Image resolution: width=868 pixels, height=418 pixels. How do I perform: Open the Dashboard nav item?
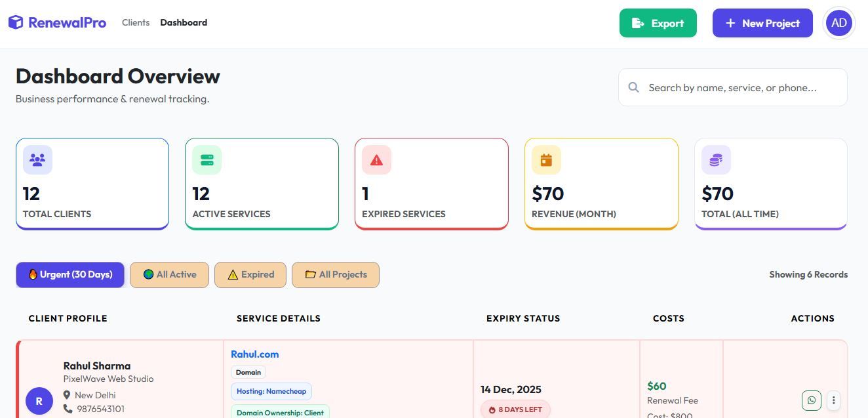(184, 22)
